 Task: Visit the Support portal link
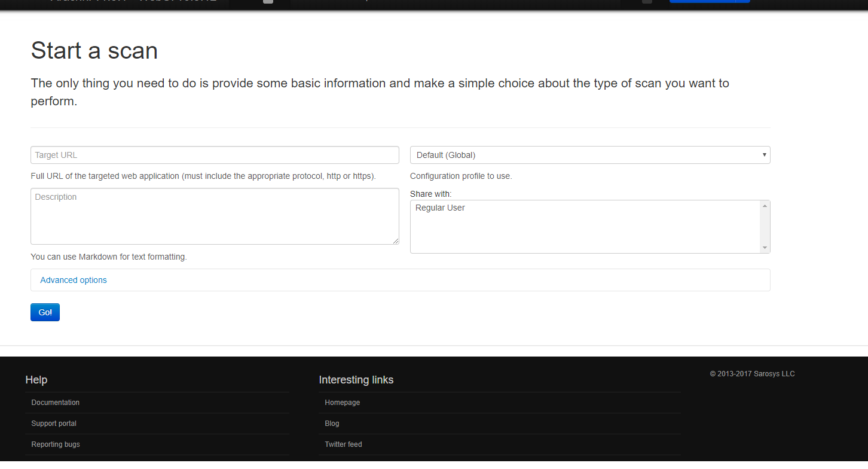[x=54, y=424]
